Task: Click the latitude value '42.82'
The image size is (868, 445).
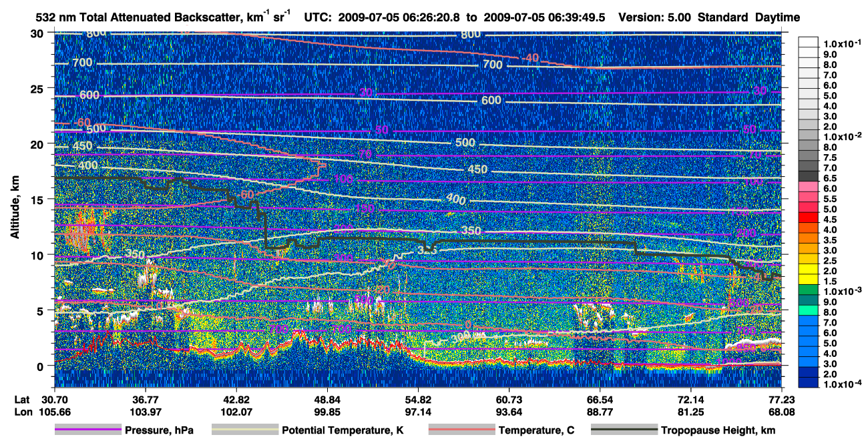Action: click(236, 399)
